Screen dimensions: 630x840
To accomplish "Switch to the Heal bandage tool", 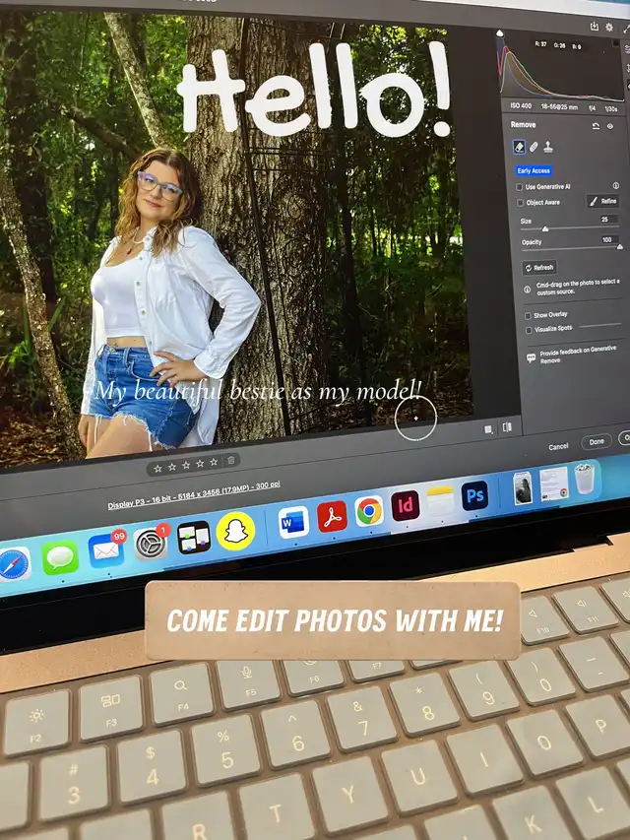I will (534, 147).
